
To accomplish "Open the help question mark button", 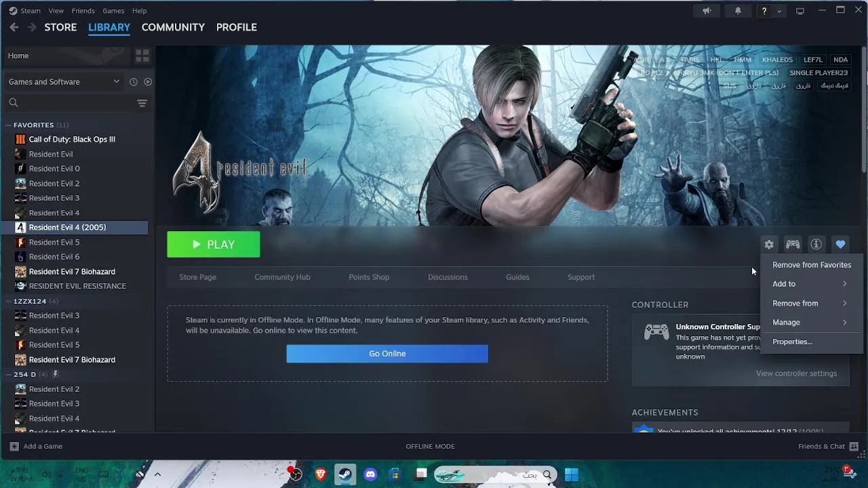I will tap(764, 11).
